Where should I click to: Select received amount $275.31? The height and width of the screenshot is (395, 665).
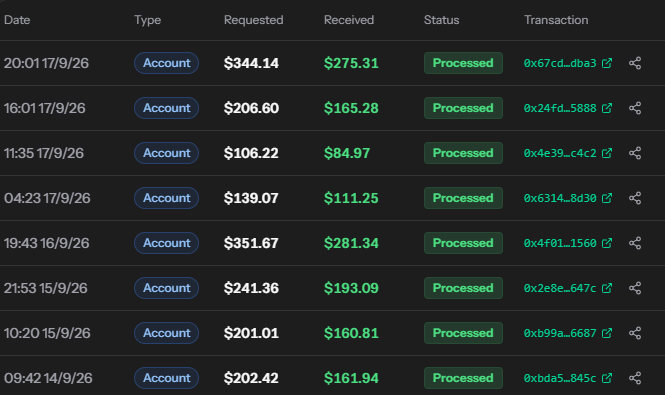351,63
